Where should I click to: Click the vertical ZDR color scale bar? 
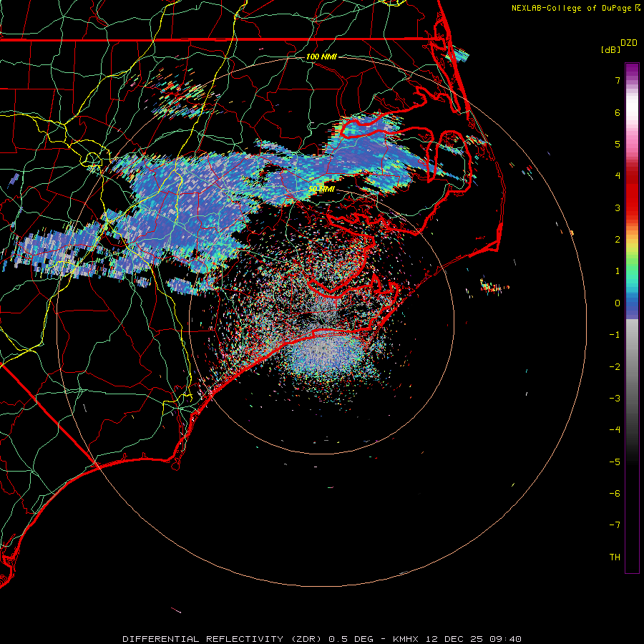(x=632, y=318)
